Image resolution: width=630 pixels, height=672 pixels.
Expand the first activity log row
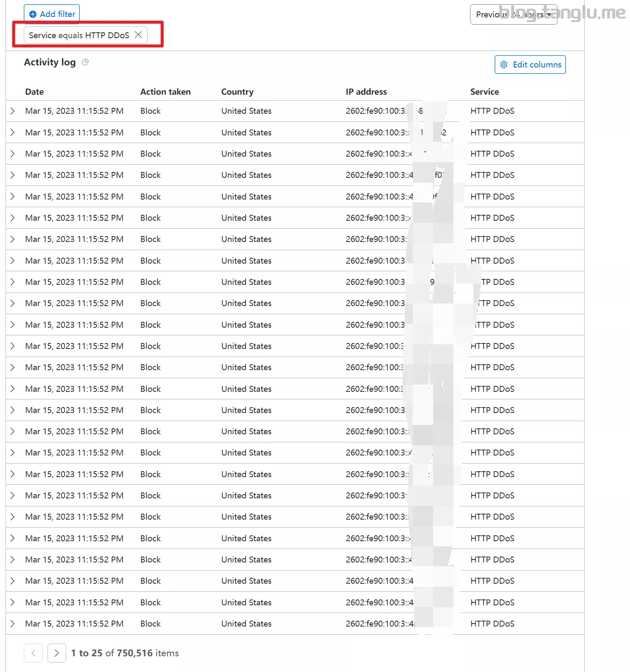[x=12, y=111]
